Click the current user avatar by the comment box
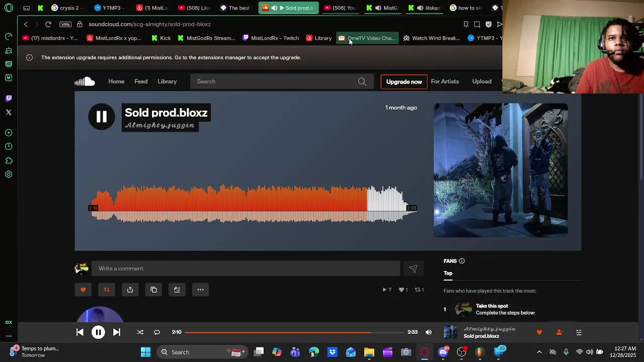 tap(82, 268)
